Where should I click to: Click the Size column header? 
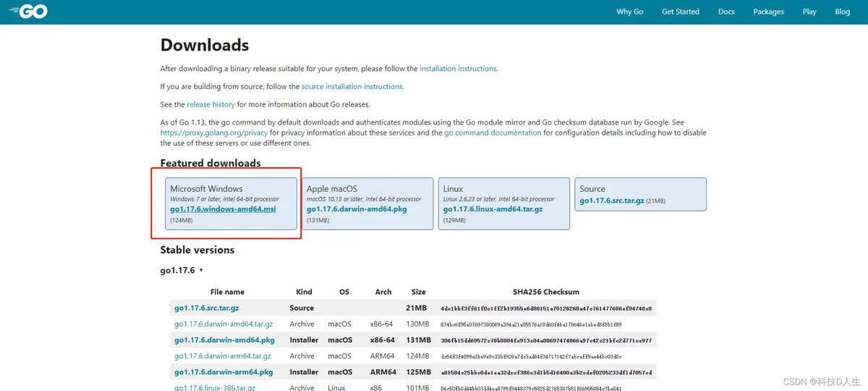419,292
